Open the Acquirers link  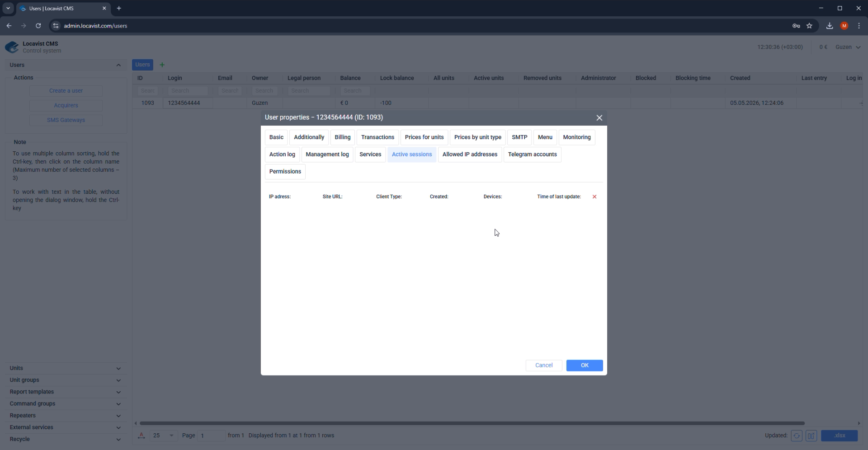click(x=66, y=105)
